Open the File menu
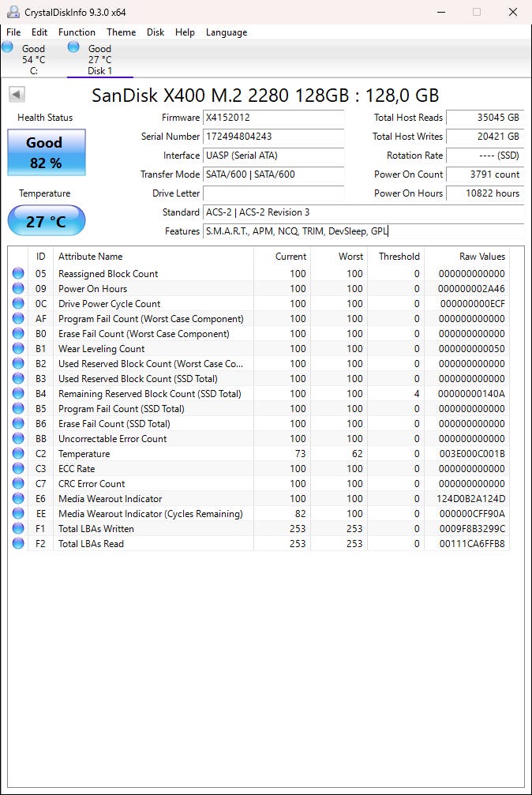Screen dimensions: 532x795 (x=13, y=32)
